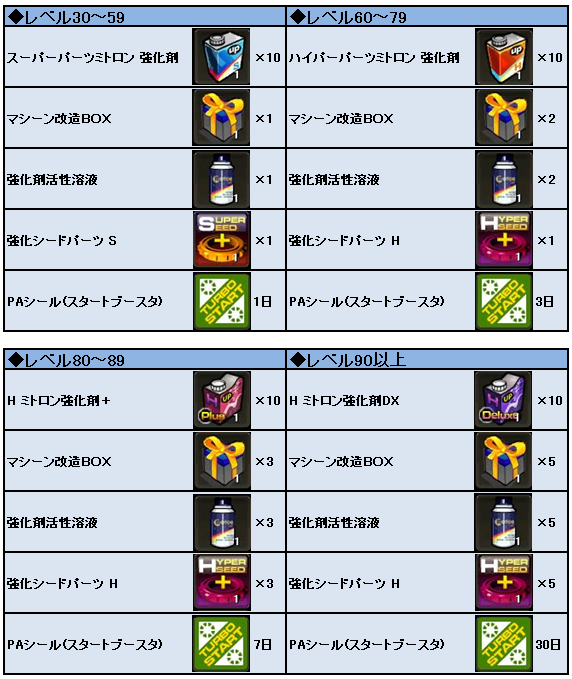Click spray can icon in level 30~59 table
572x679 pixels.
pos(221,179)
